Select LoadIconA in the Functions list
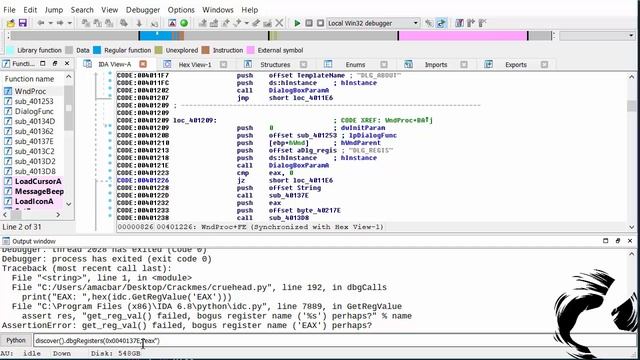The width and height of the screenshot is (640, 360). [x=34, y=201]
